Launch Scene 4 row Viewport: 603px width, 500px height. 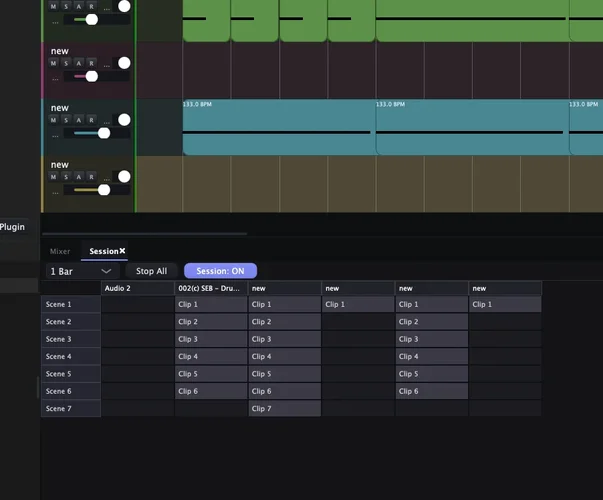pyautogui.click(x=71, y=356)
